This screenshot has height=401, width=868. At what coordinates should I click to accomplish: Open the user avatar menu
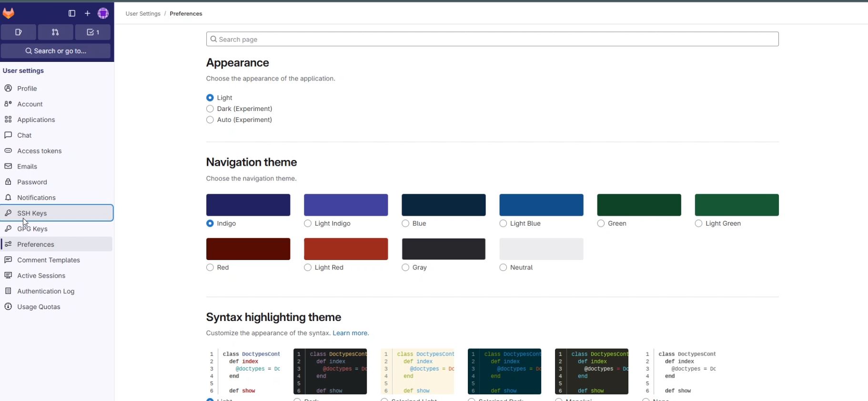coord(103,13)
